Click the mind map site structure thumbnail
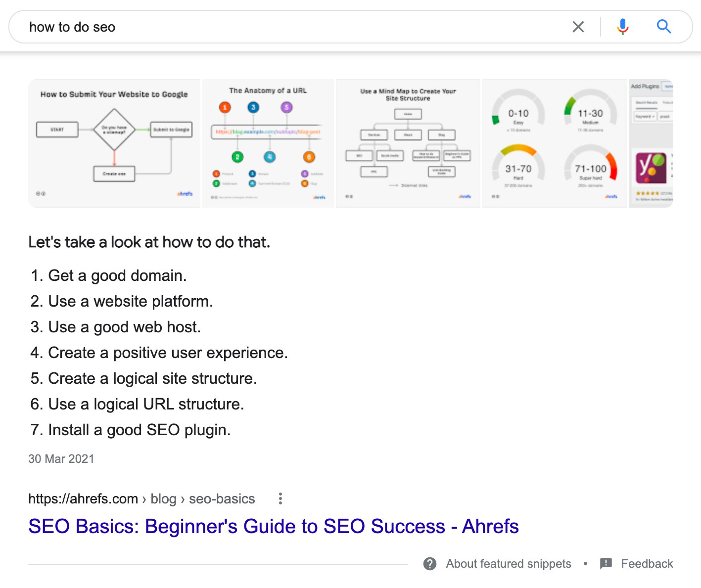The width and height of the screenshot is (701, 588). pyautogui.click(x=408, y=143)
